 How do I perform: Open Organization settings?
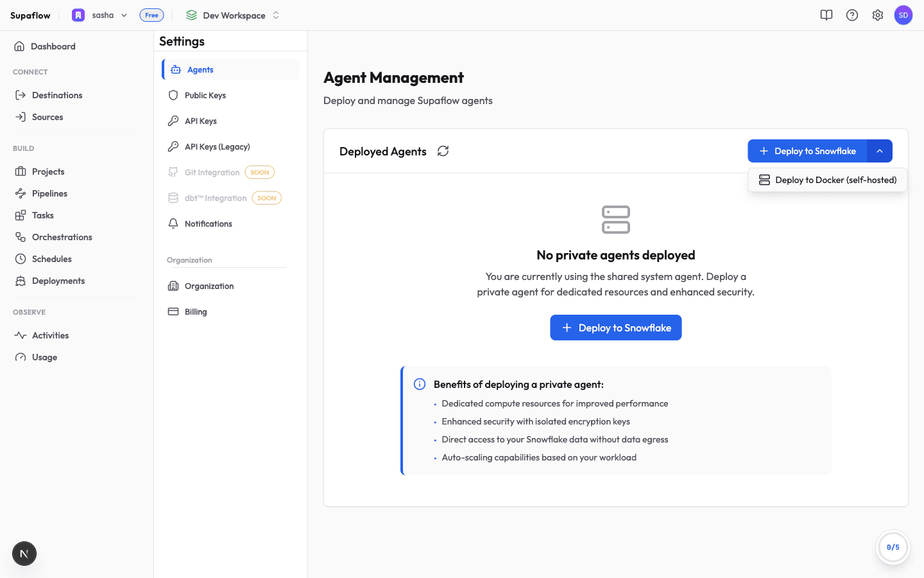tap(231, 286)
